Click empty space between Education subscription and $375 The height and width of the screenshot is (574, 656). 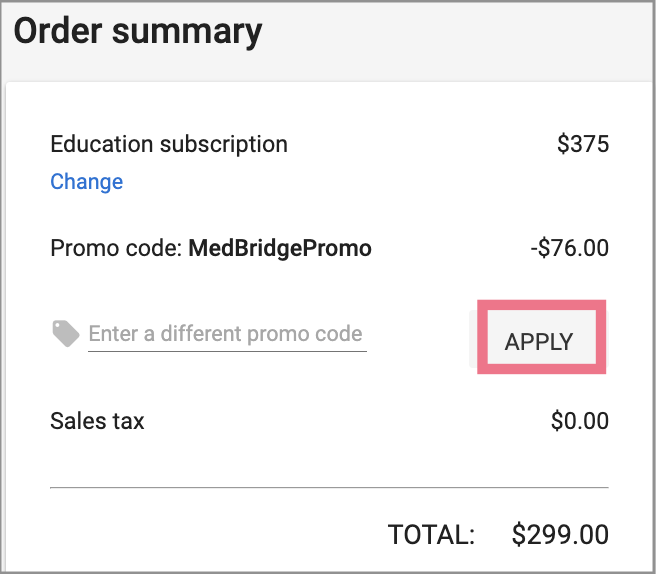420,144
